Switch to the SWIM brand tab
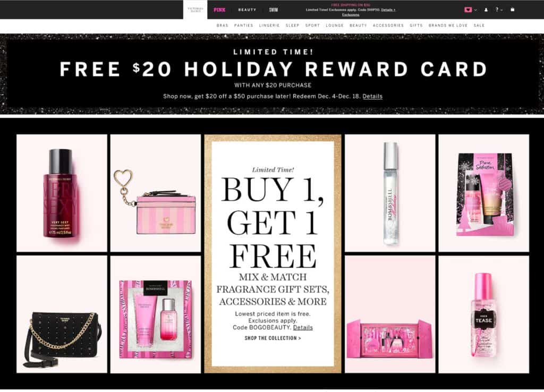 [274, 10]
